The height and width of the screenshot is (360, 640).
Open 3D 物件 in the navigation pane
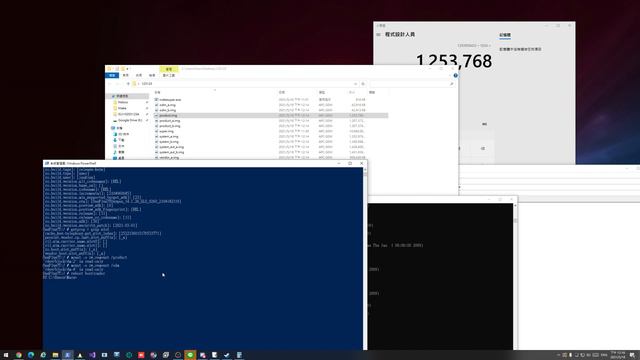click(x=123, y=134)
